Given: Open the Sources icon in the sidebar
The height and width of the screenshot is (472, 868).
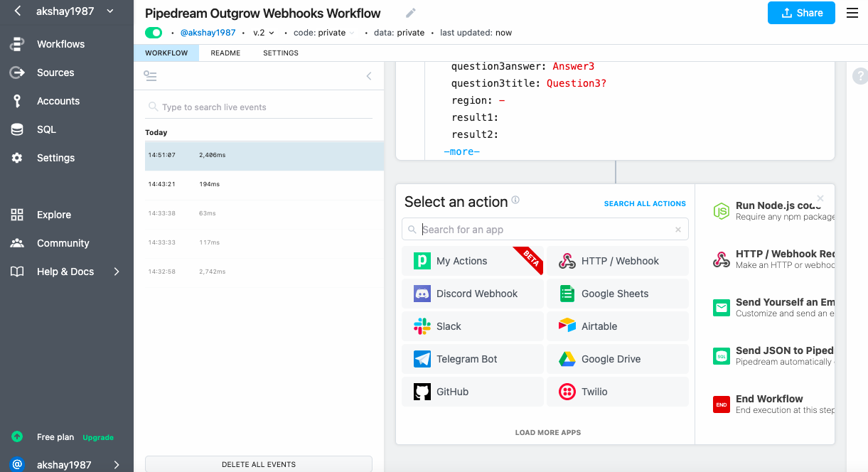Looking at the screenshot, I should click(x=17, y=73).
